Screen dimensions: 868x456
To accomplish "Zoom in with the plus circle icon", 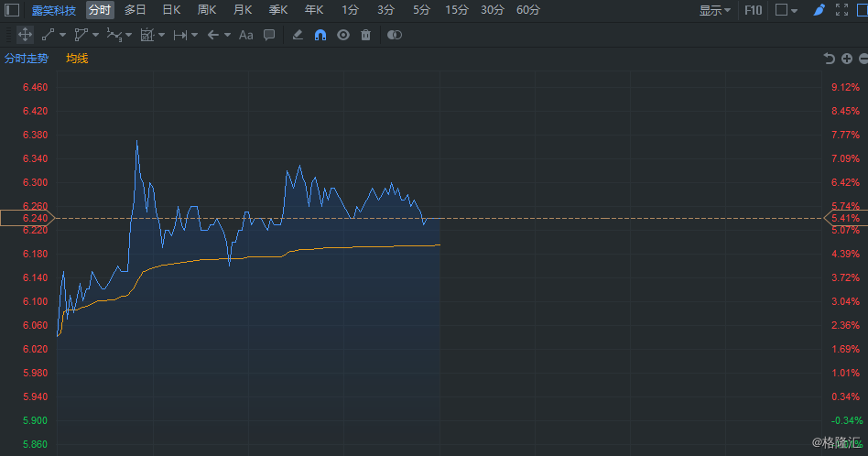I will 847,58.
